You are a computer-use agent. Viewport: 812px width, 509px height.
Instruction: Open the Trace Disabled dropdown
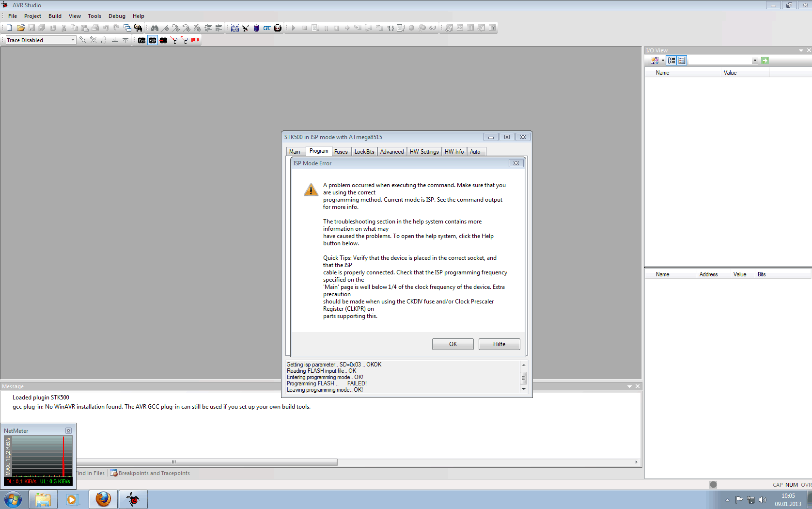point(41,40)
